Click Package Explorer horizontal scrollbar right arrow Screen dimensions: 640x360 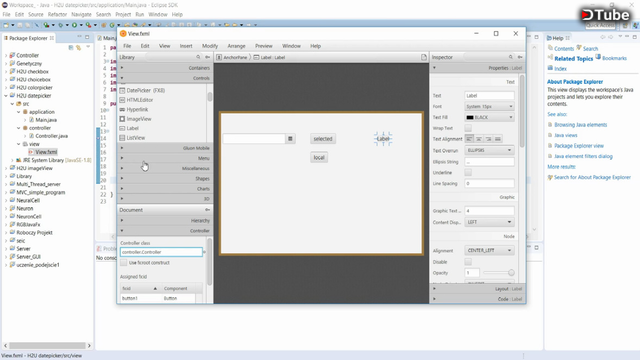[89, 346]
